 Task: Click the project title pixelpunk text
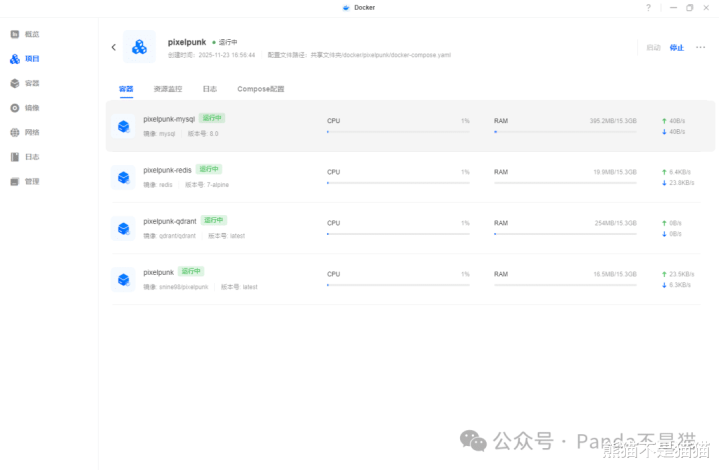tap(187, 42)
